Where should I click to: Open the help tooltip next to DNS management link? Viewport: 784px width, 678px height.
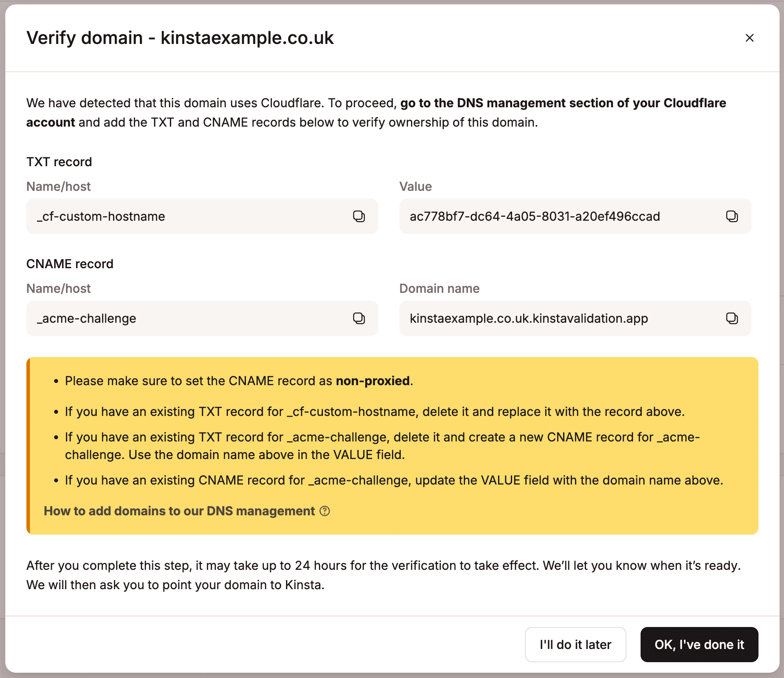point(325,511)
